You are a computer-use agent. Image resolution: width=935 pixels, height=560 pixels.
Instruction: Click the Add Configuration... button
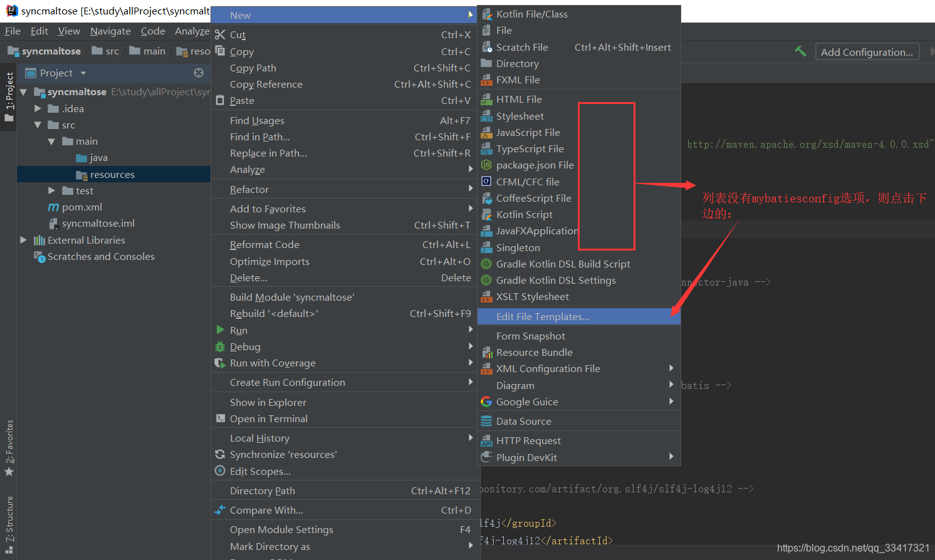pos(867,52)
